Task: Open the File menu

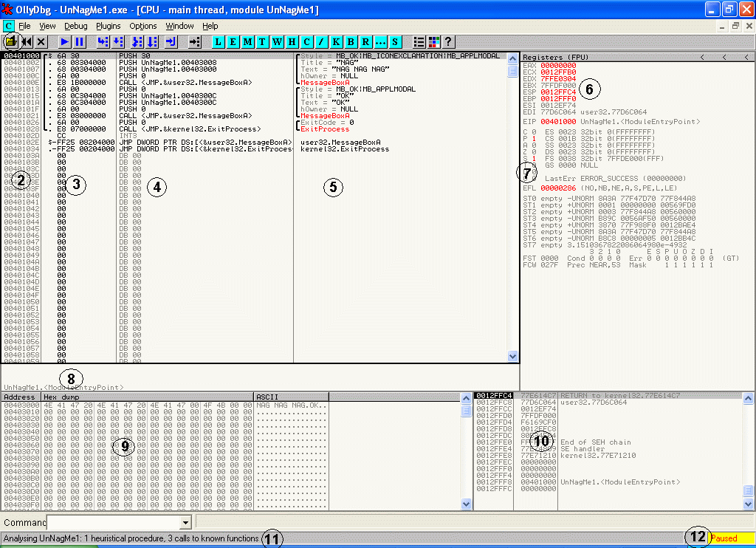Action: click(x=24, y=26)
